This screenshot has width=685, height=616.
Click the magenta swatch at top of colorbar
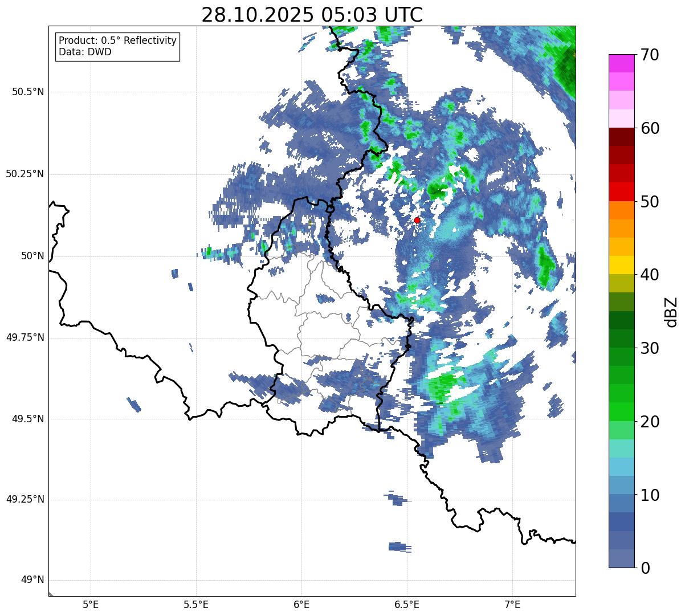tap(621, 63)
